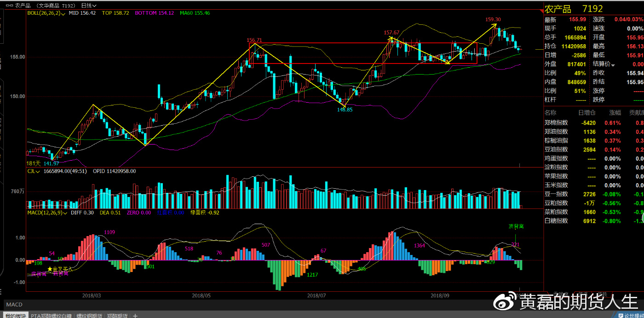Click the MACD label bar below chart
The width and height of the screenshot is (644, 318).
pyautogui.click(x=14, y=305)
